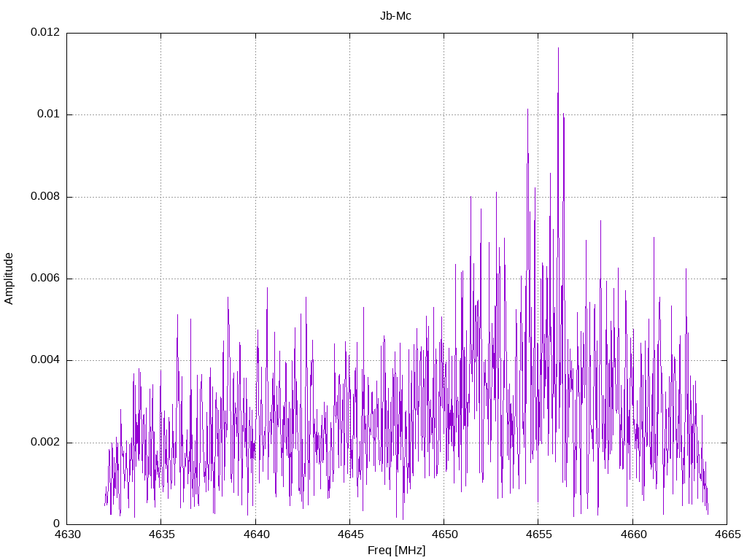
Task: Click the x-axis tick label 4645
Action: [x=350, y=534]
